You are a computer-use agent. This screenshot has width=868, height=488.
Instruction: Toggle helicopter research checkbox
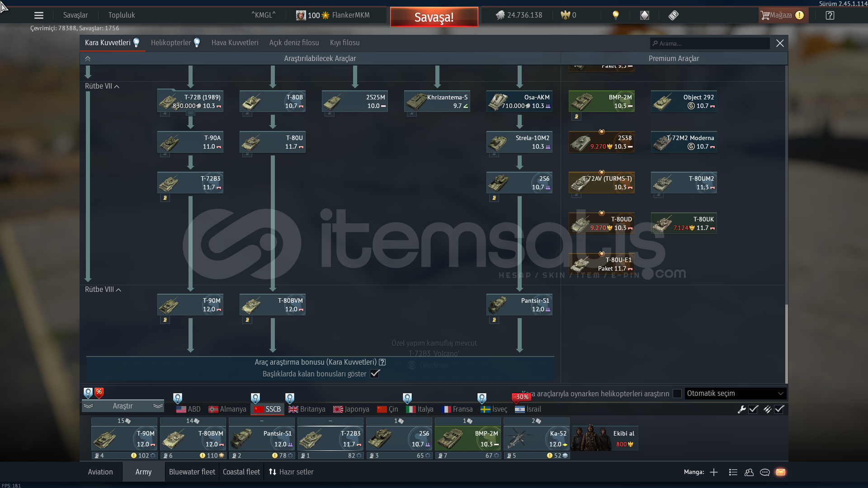[x=677, y=394]
